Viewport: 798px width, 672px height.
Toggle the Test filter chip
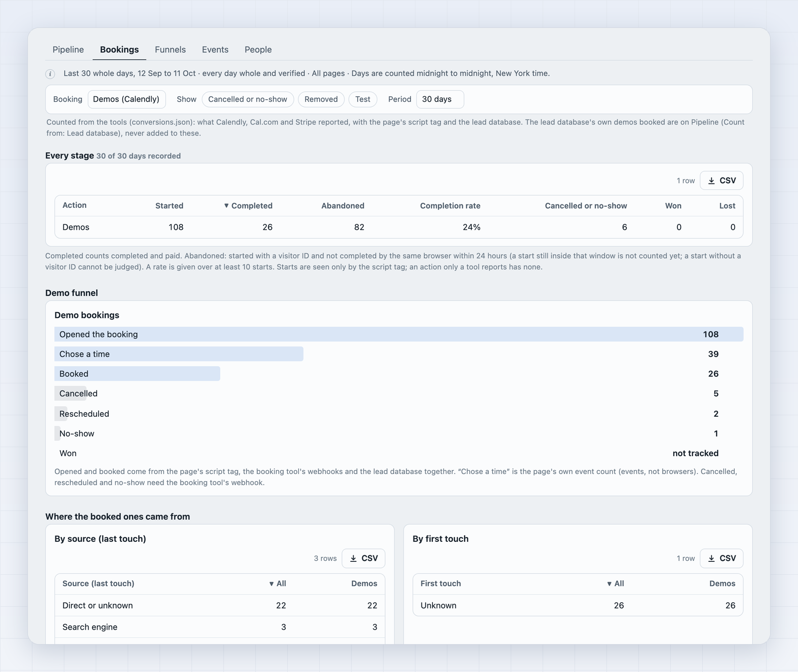click(x=363, y=99)
